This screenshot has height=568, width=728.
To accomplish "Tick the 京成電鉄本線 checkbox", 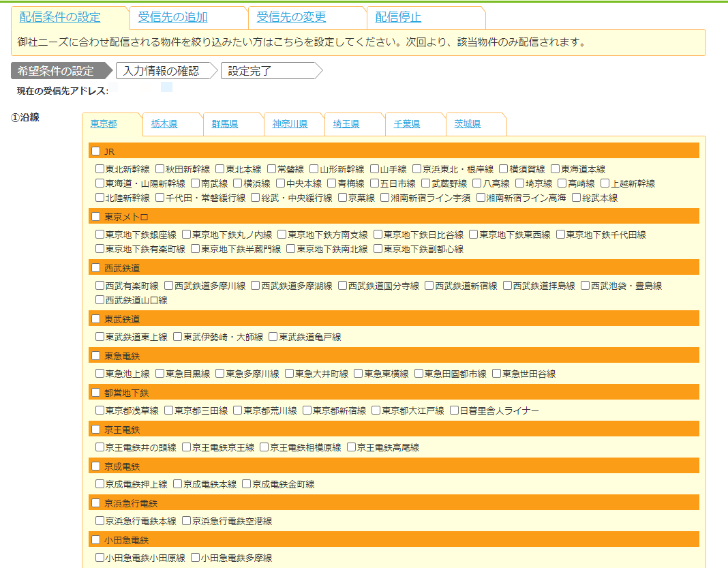I will [x=177, y=484].
